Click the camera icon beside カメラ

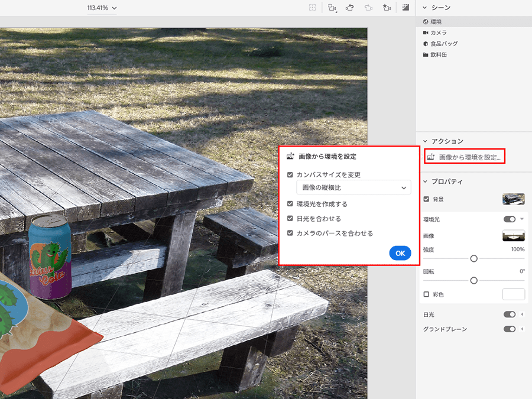click(x=426, y=33)
